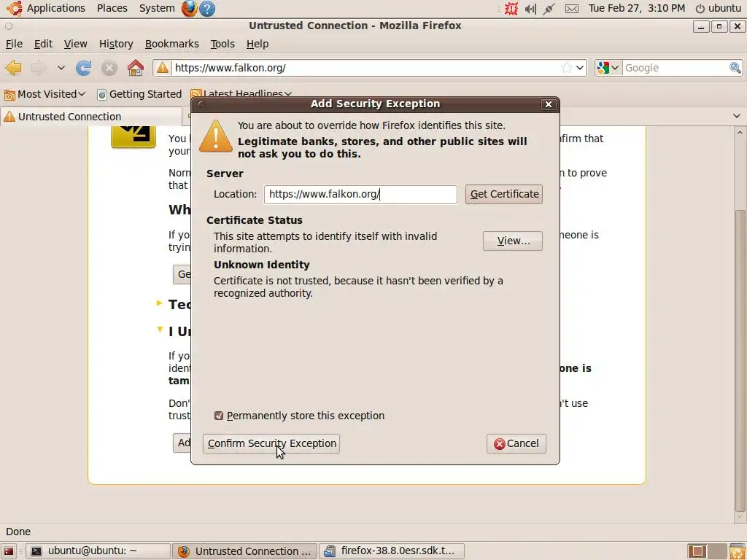Click the Trash icon in bottom panel
The height and width of the screenshot is (560, 747).
tap(737, 551)
